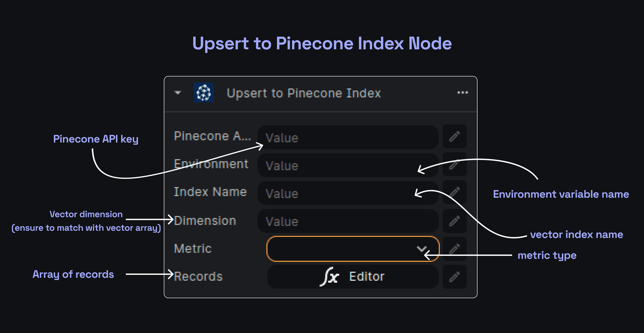The width and height of the screenshot is (644, 333).
Task: Collapse the Upsert to Pinecone Index node
Action: click(177, 93)
